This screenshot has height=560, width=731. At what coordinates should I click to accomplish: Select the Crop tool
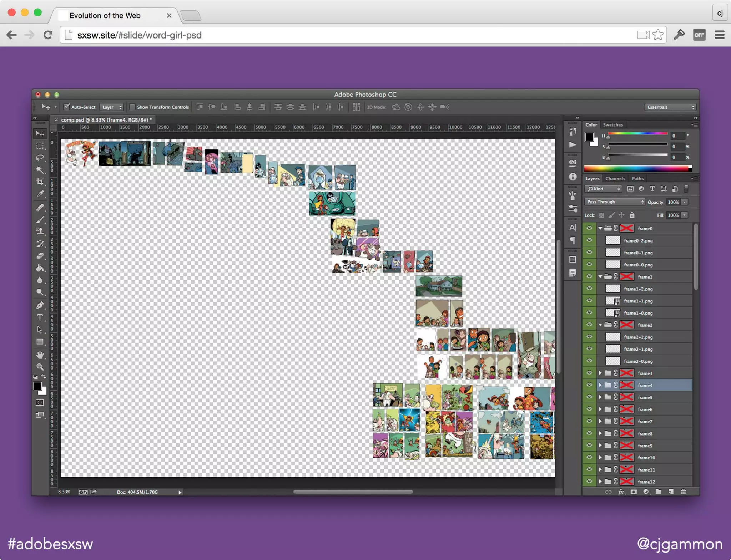pyautogui.click(x=40, y=182)
